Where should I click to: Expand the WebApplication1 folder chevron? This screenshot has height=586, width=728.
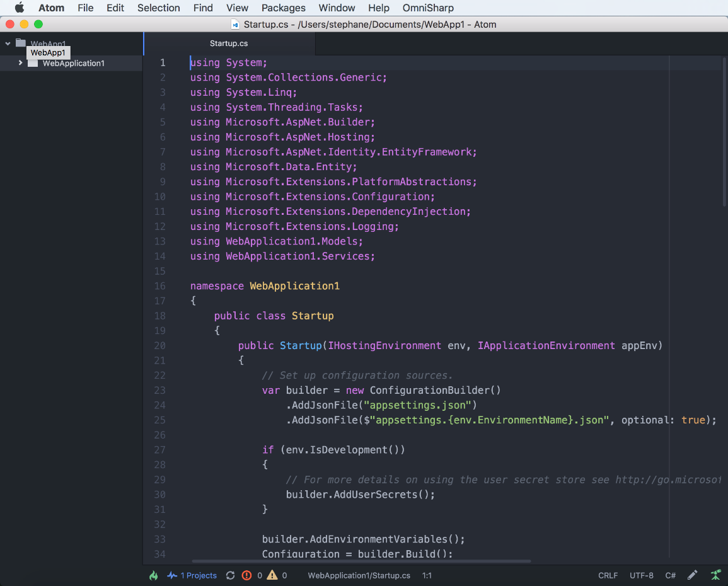[x=20, y=62]
